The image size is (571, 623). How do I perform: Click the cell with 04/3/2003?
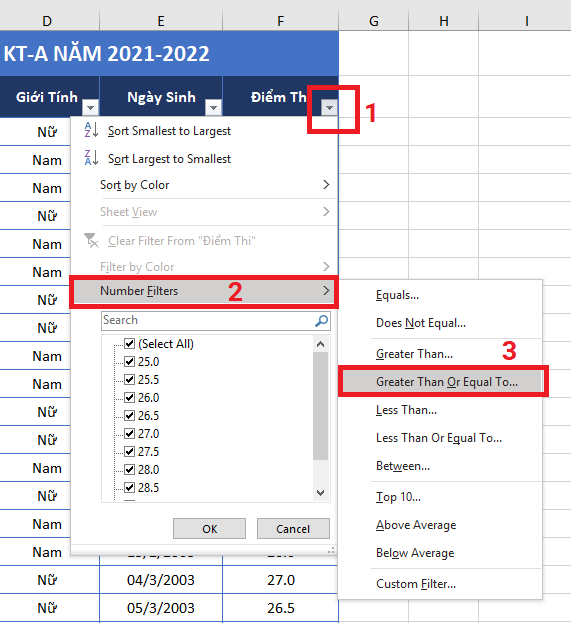click(161, 580)
